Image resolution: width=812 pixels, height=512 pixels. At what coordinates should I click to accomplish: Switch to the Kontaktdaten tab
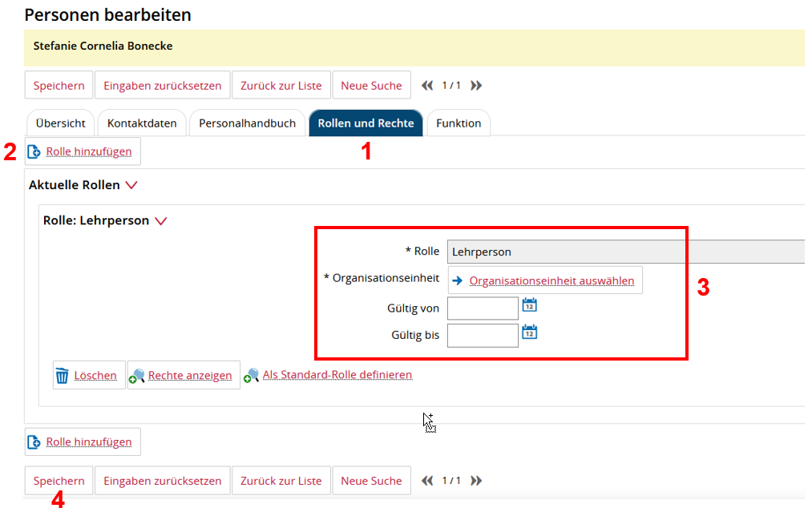pos(142,123)
